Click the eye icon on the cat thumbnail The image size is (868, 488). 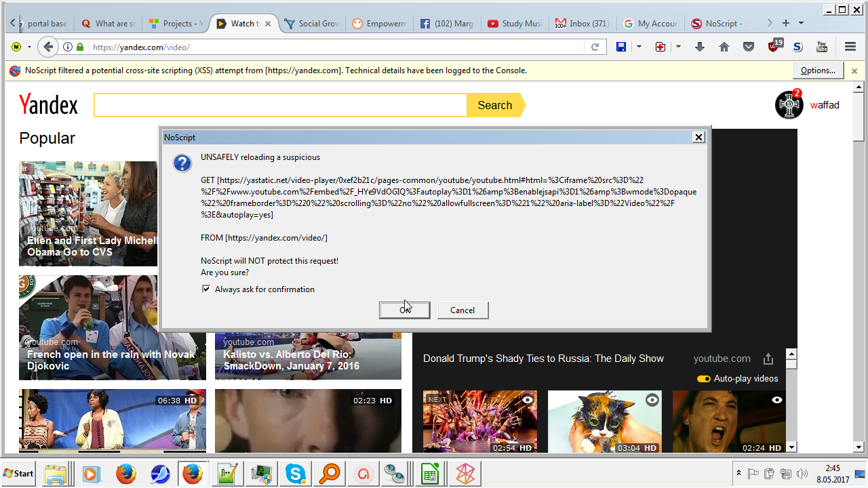click(652, 400)
